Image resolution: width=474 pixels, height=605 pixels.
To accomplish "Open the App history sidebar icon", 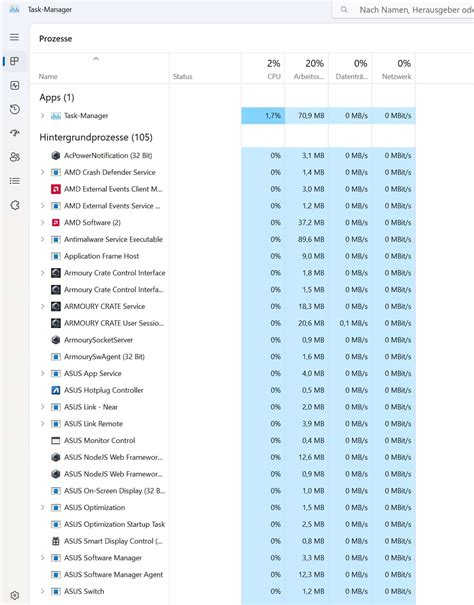I will pos(15,109).
